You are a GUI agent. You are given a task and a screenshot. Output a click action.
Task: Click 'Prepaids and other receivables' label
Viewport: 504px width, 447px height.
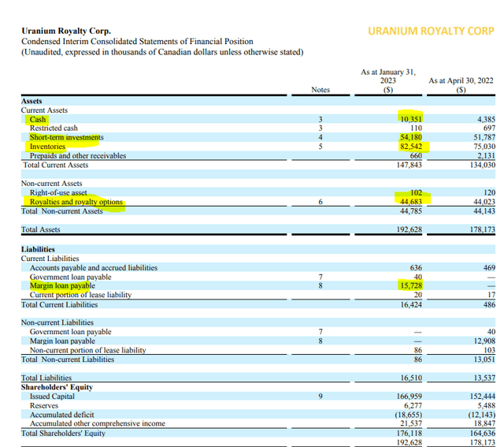(x=78, y=156)
